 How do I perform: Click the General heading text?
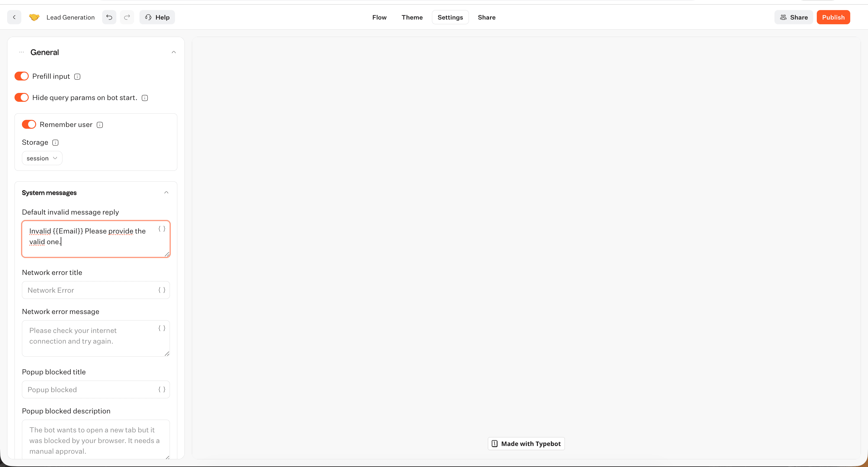44,52
